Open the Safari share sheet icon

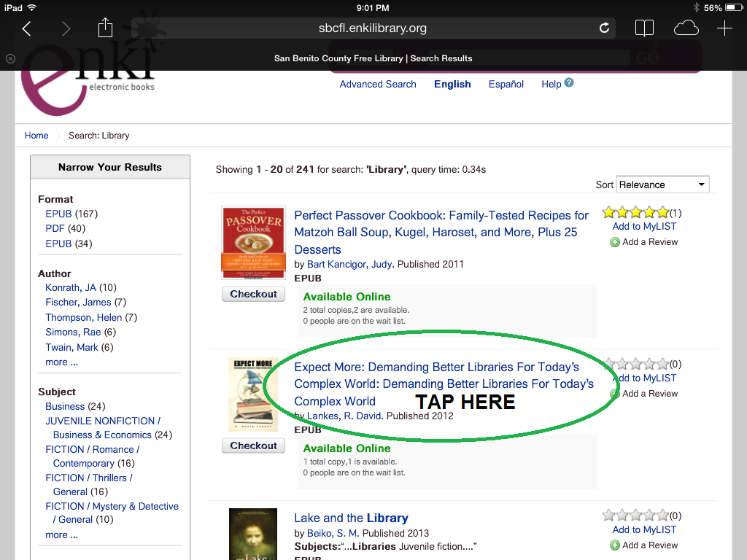coord(105,28)
